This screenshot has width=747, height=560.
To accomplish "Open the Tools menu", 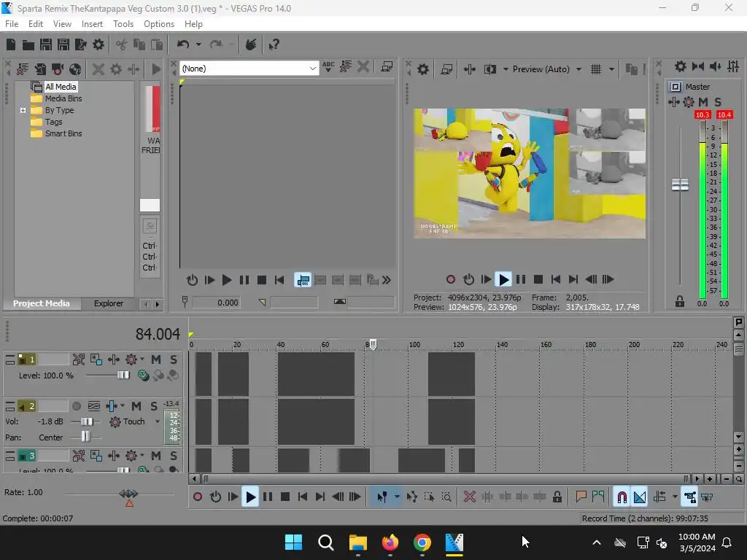I will (123, 24).
